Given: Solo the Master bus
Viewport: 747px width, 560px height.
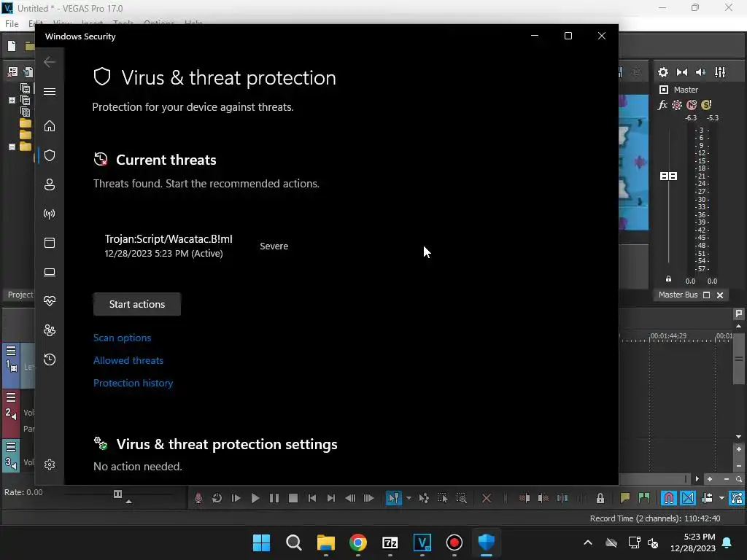Looking at the screenshot, I should click(706, 105).
